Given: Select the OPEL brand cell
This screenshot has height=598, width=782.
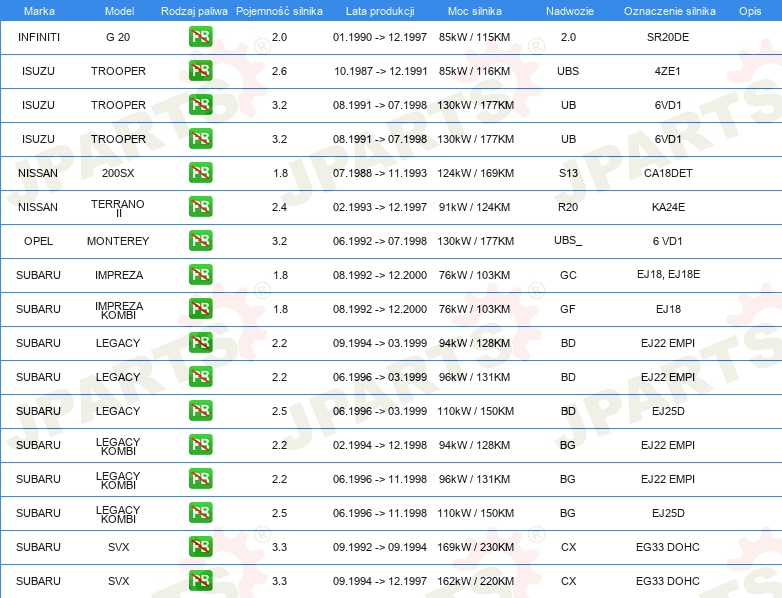Looking at the screenshot, I should pos(38,241).
